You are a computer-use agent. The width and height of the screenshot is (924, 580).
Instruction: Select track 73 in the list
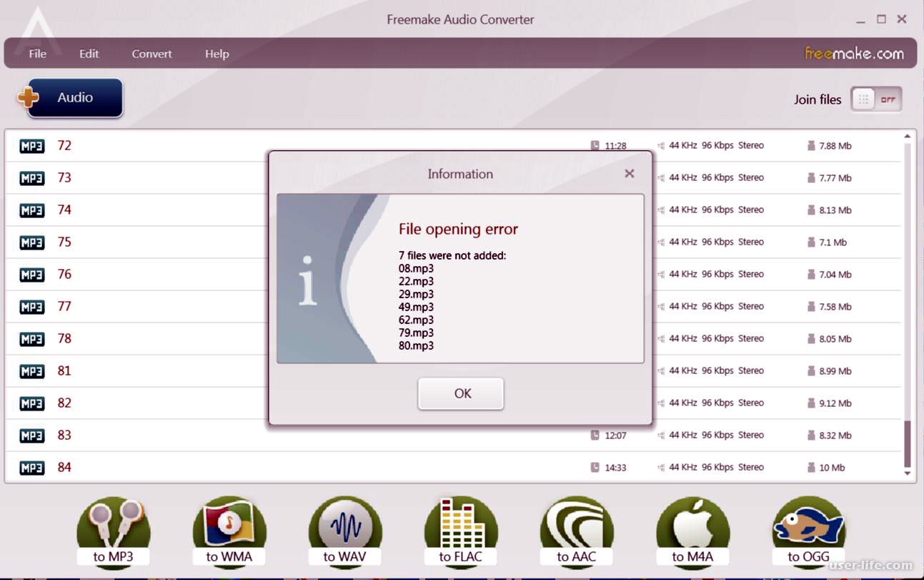(453, 178)
